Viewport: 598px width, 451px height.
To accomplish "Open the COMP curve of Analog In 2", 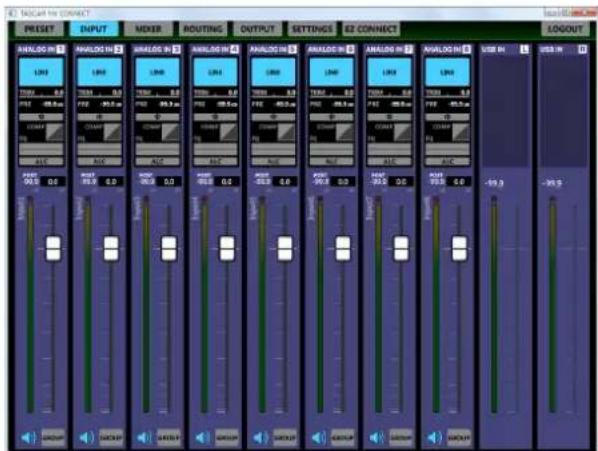I will click(x=113, y=132).
